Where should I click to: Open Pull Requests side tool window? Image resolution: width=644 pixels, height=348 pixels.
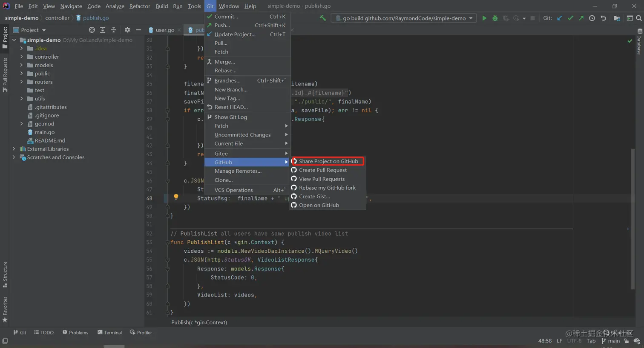click(x=5, y=75)
